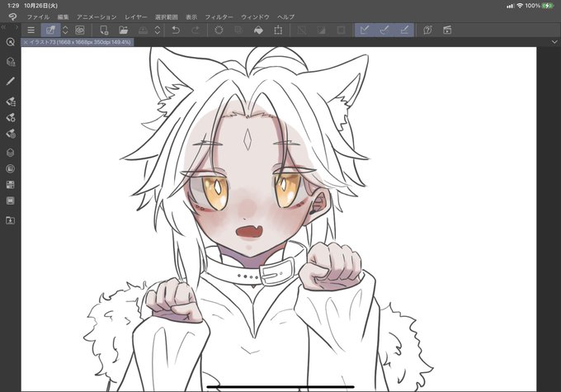Open the フィルター menu
Viewport: 561px width, 392px height.
[219, 17]
